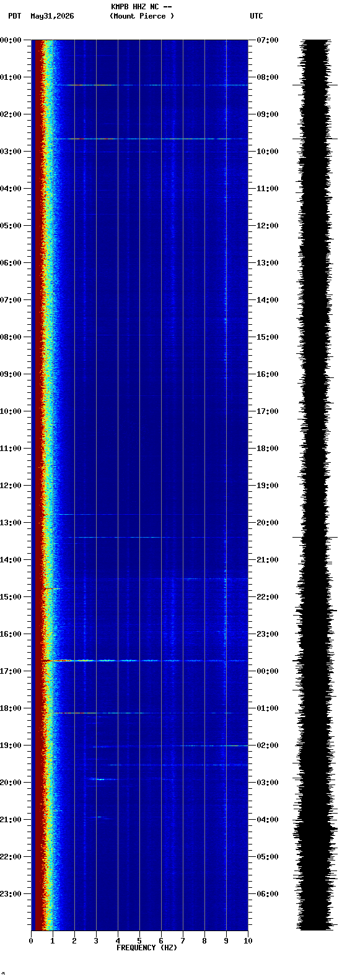This screenshot has width=342, height=980.
Task: Pick 19:00 on the UTC time axis
Action: [x=268, y=486]
